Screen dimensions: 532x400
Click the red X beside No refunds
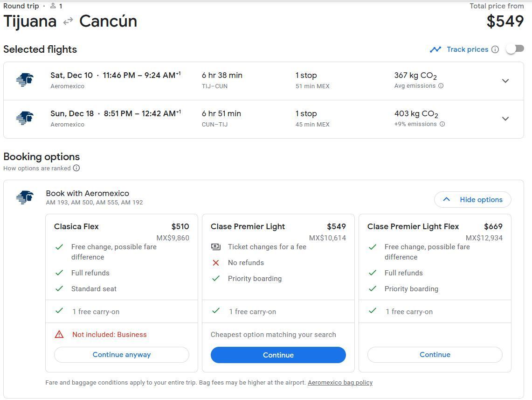pos(216,263)
